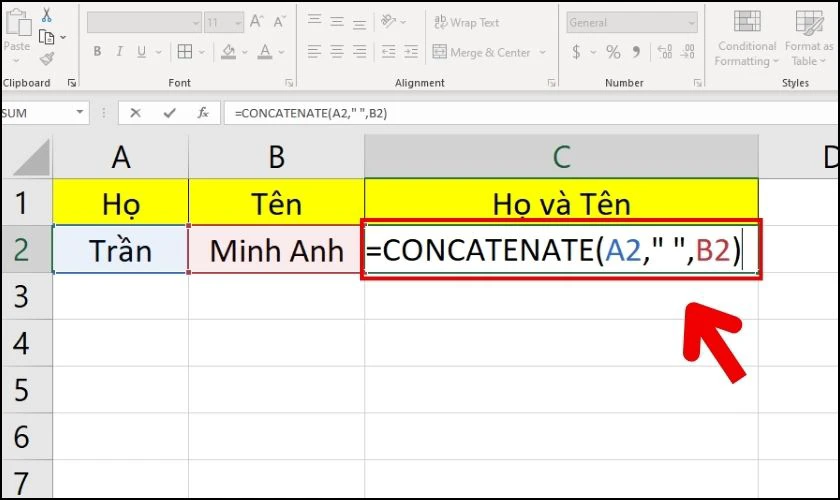This screenshot has width=840, height=500.
Task: Select column B header
Action: tap(276, 156)
